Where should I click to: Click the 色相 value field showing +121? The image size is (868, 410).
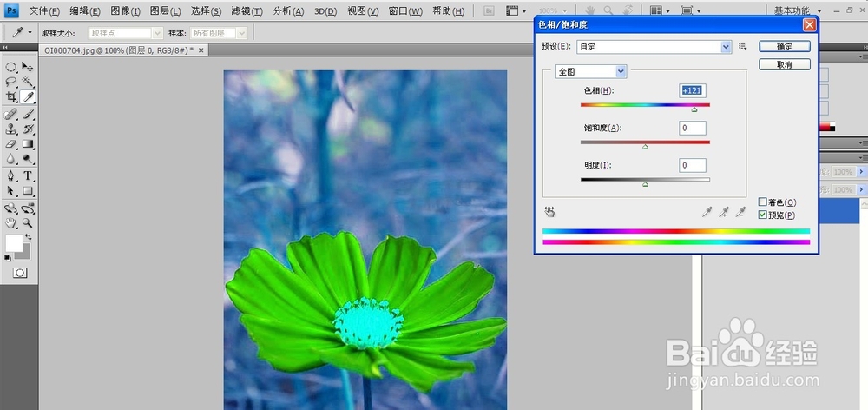(x=693, y=91)
